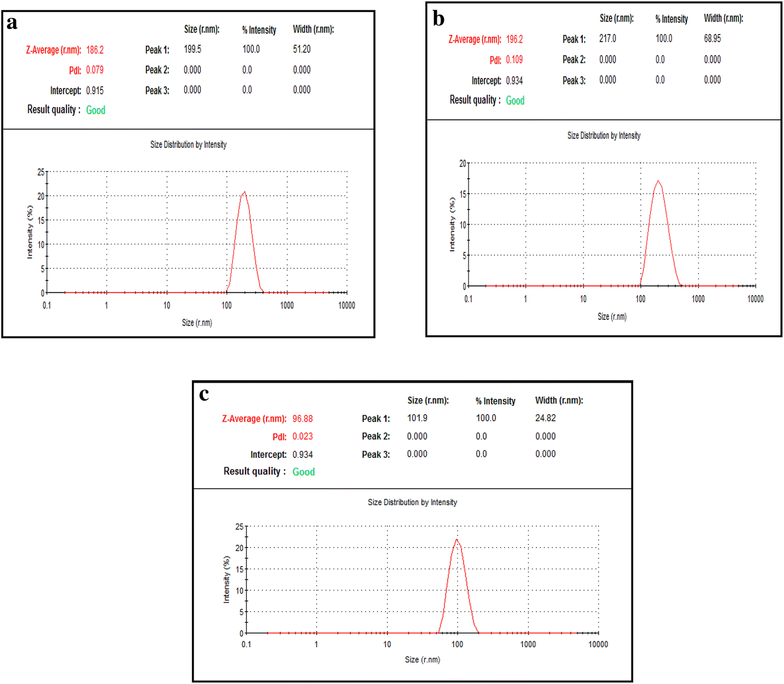Click y-axis tick 20 in chart b
The height and width of the screenshot is (684, 784).
point(462,163)
